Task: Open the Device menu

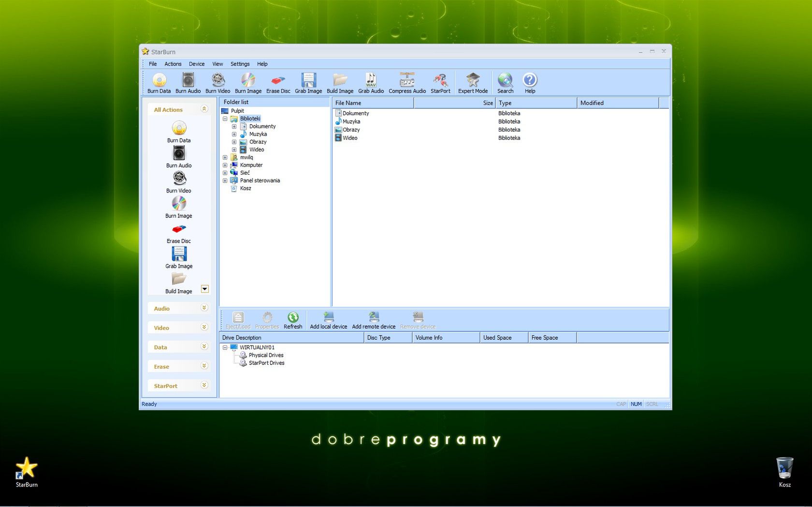Action: coord(197,64)
